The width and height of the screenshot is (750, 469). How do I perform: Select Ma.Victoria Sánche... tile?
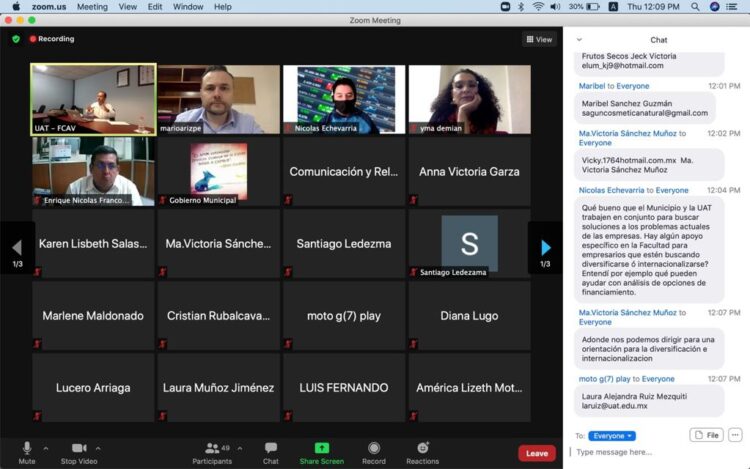(x=219, y=244)
